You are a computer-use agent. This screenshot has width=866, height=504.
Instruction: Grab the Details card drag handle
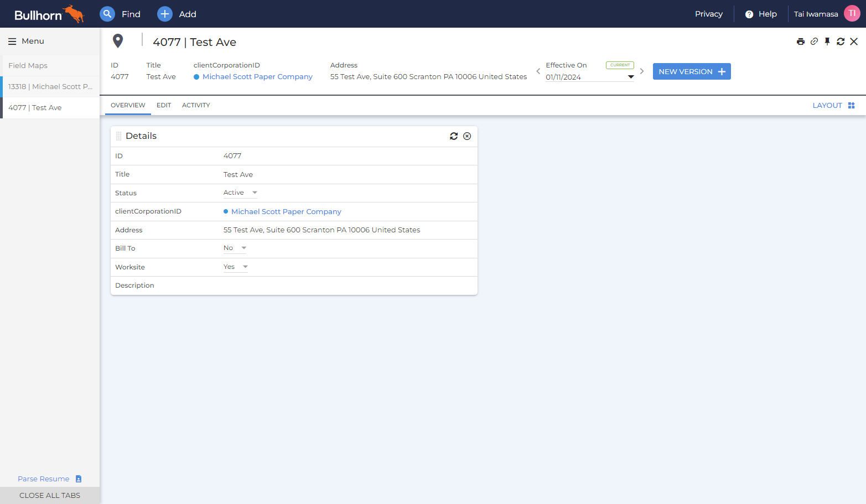click(118, 136)
